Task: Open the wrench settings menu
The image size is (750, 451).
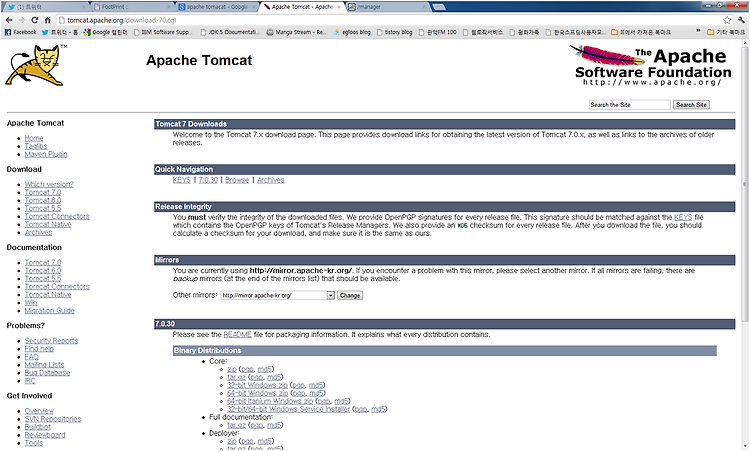Action: [741, 20]
